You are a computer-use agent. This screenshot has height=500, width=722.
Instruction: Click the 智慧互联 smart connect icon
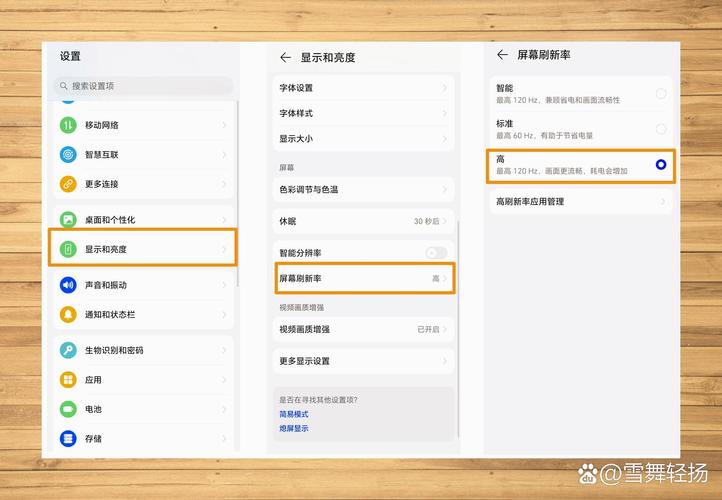[x=68, y=155]
